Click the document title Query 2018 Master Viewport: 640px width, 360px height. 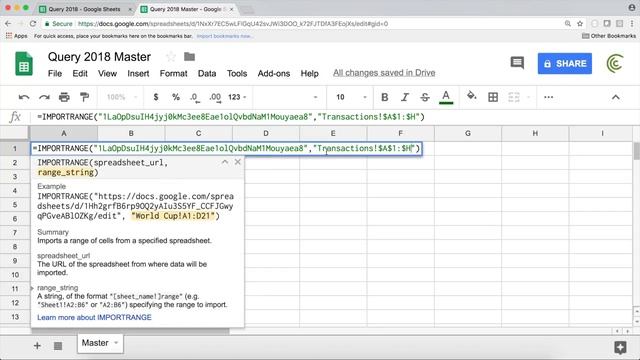pyautogui.click(x=99, y=57)
